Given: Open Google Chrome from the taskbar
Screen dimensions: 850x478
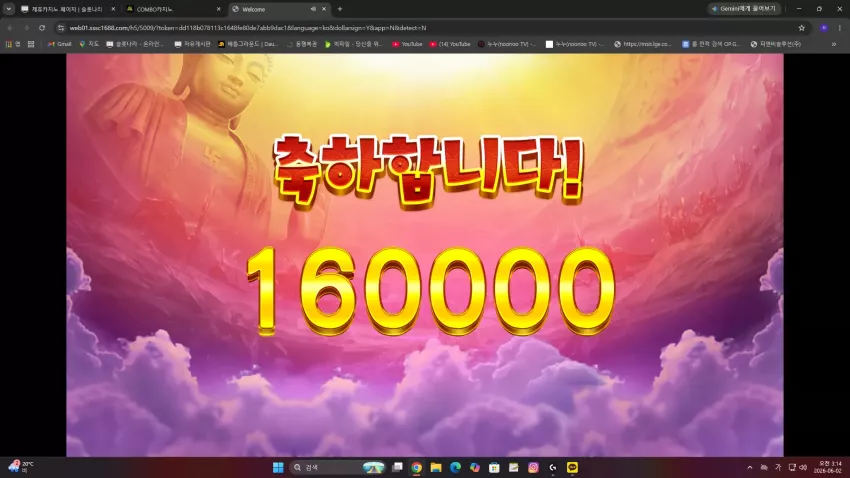Looking at the screenshot, I should pos(416,467).
